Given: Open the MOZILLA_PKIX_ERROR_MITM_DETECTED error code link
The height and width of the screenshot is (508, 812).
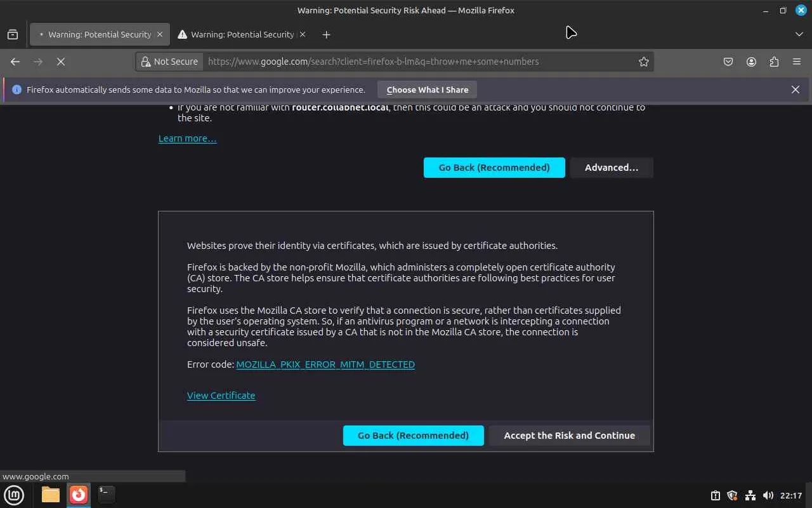Looking at the screenshot, I should pos(325,364).
